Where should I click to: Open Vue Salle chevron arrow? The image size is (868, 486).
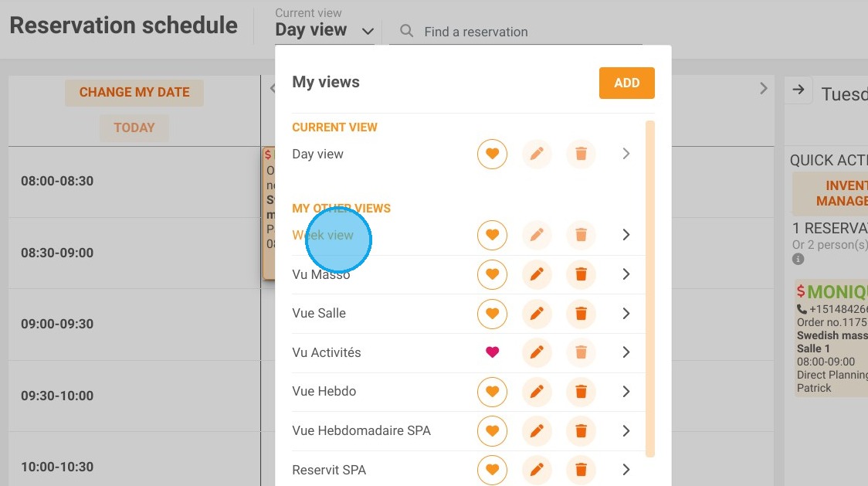tap(626, 314)
